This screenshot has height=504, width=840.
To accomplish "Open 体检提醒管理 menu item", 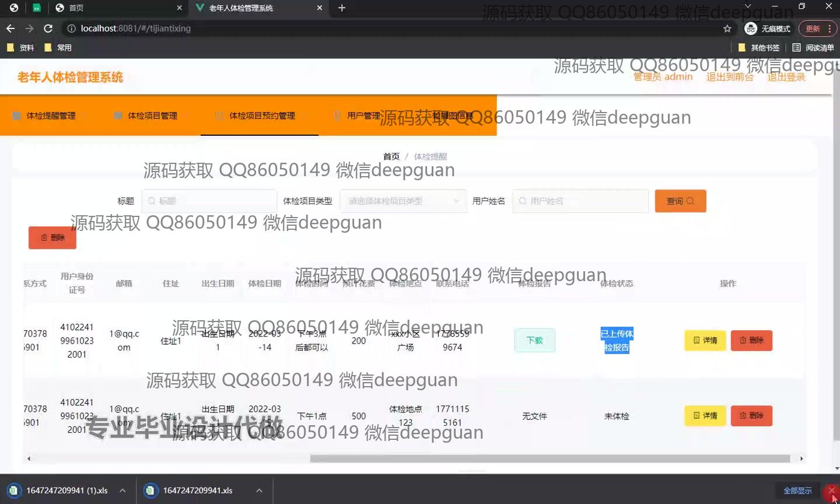I will click(51, 116).
